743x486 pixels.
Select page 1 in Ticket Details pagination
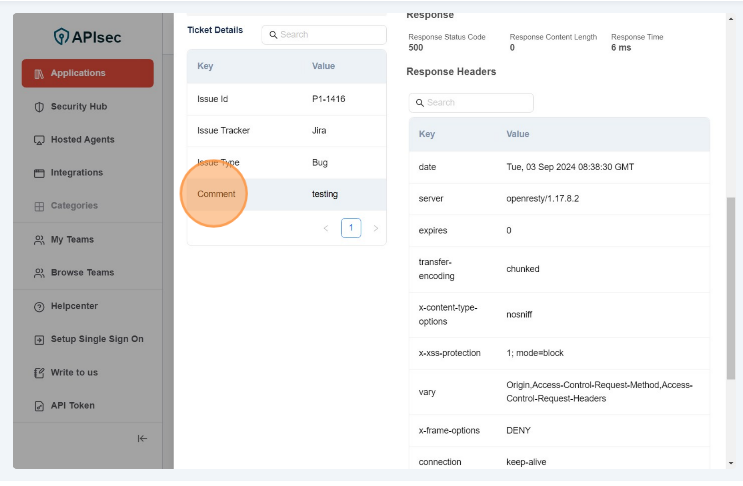pos(351,228)
